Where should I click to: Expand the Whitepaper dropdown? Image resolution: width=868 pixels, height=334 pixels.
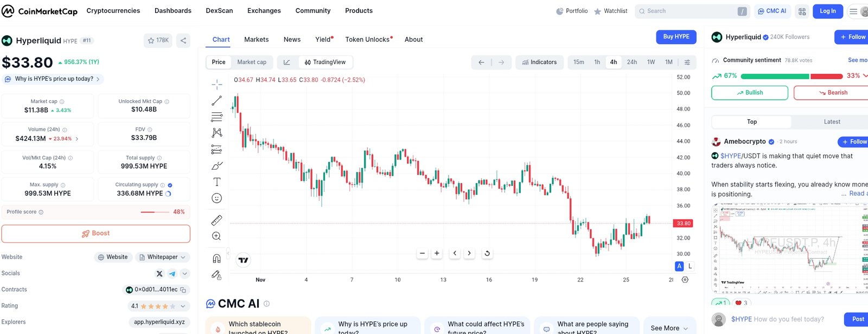coord(162,257)
